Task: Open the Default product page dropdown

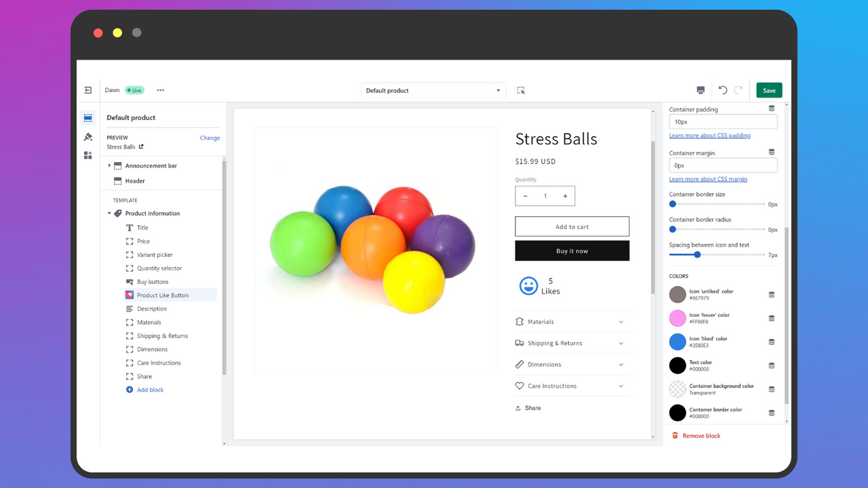Action: click(433, 89)
